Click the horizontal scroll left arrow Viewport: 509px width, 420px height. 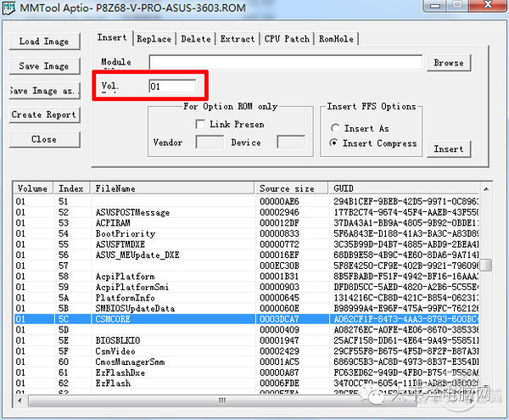(20, 400)
